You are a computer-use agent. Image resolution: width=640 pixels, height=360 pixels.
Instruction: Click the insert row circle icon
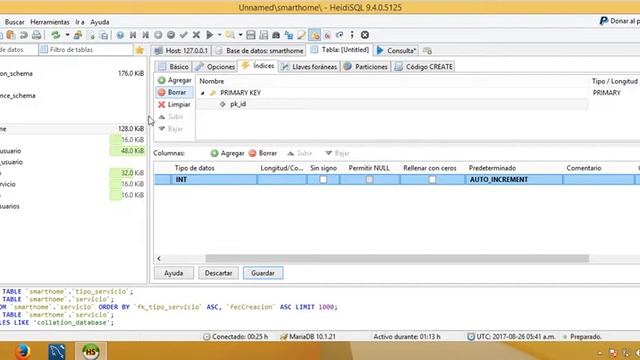(x=158, y=35)
